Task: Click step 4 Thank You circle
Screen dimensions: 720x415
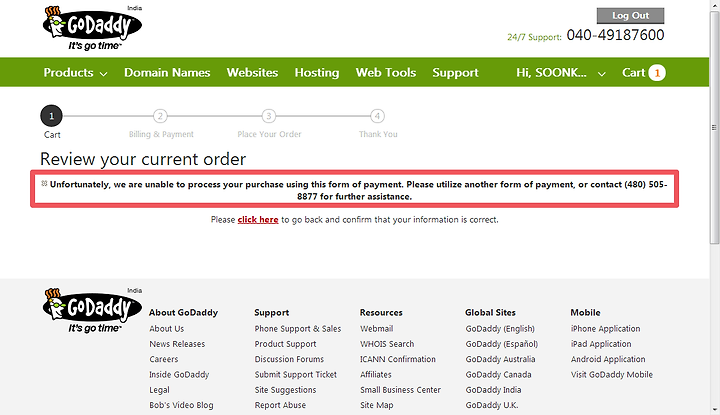Action: pyautogui.click(x=377, y=116)
